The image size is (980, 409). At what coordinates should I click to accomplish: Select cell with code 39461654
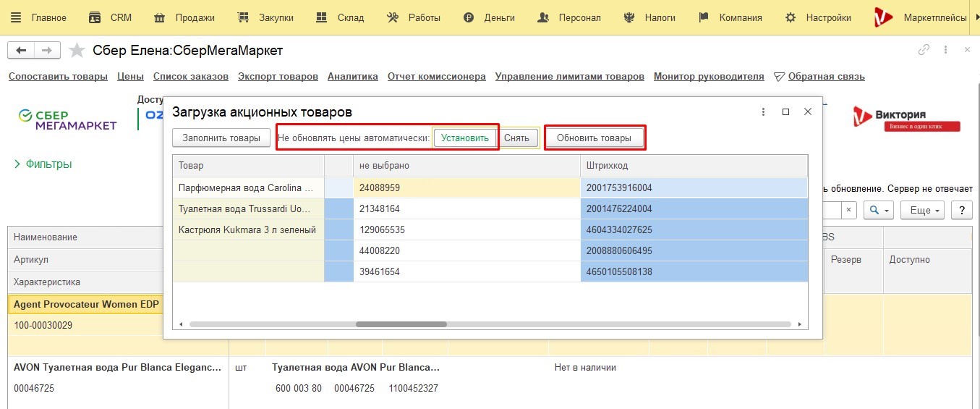tap(466, 272)
